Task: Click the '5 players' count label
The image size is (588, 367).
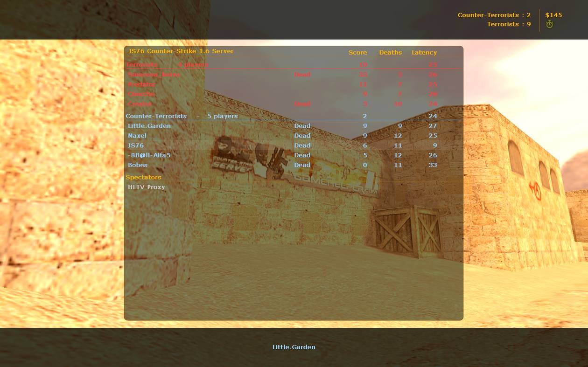Action: point(223,116)
